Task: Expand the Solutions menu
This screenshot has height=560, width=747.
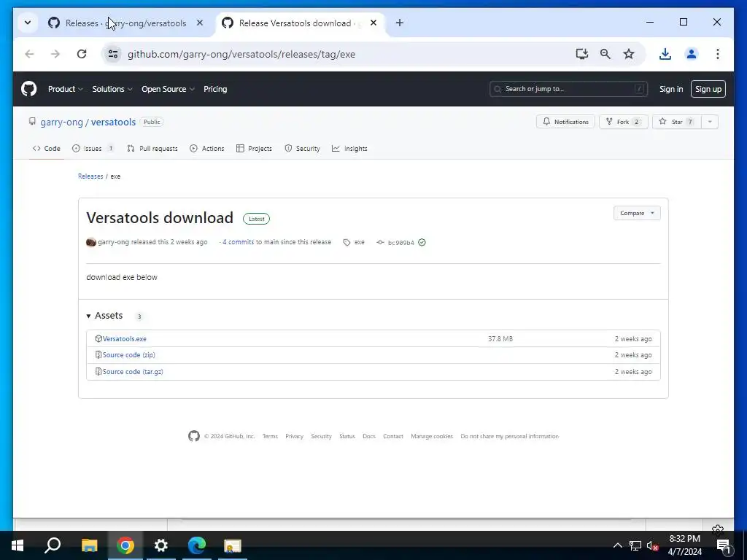Action: [112, 89]
